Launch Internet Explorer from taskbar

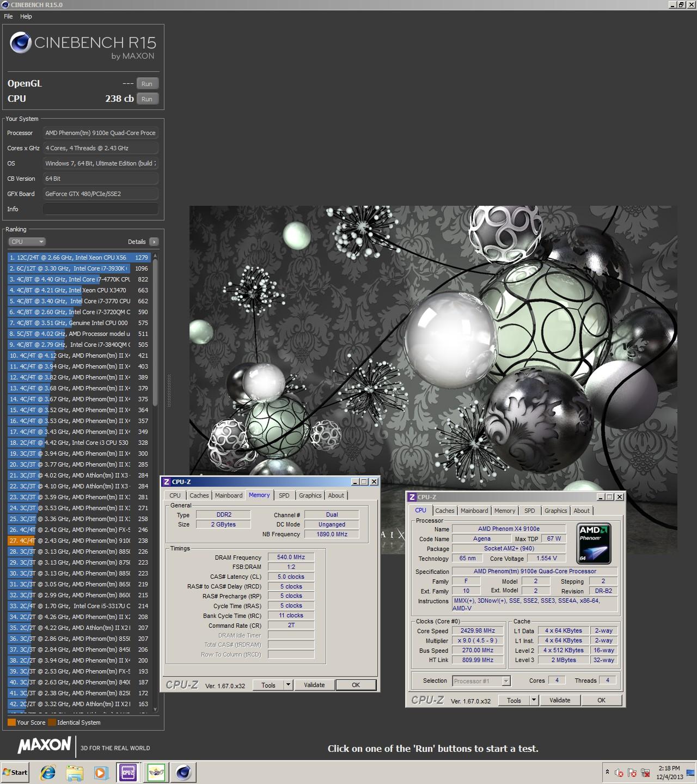pyautogui.click(x=48, y=773)
